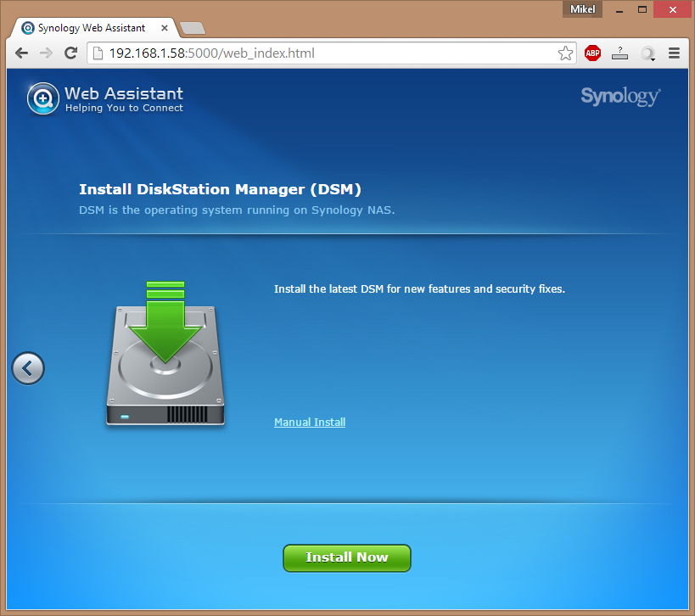Click the browser back arrow
695x616 pixels.
click(21, 53)
